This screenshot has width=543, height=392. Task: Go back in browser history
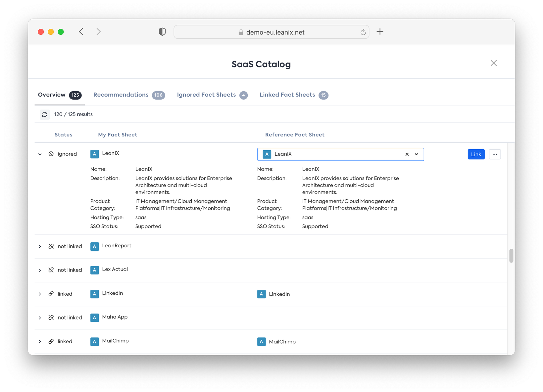(x=81, y=32)
